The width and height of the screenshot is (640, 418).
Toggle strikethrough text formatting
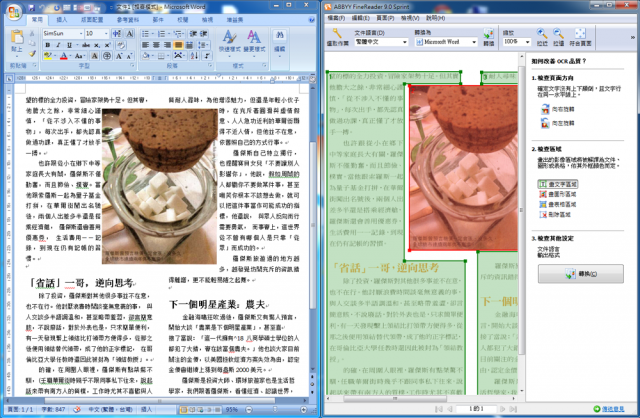pyautogui.click(x=86, y=45)
